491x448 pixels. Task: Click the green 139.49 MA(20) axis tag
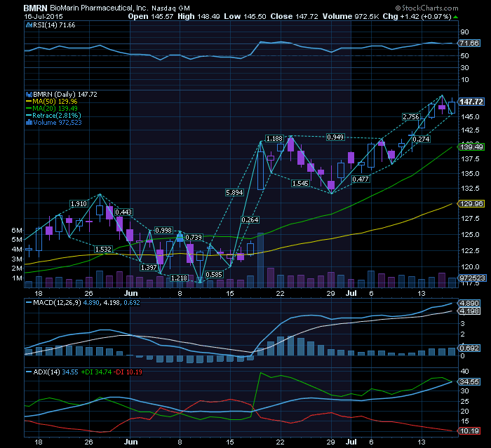click(471, 147)
